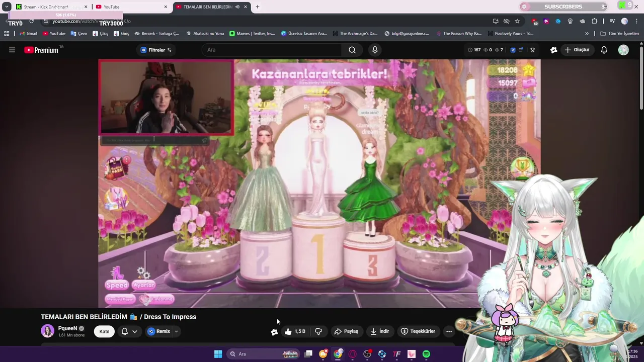This screenshot has height=362, width=644.
Task: Click the Speed button in the game video
Action: coord(117,285)
